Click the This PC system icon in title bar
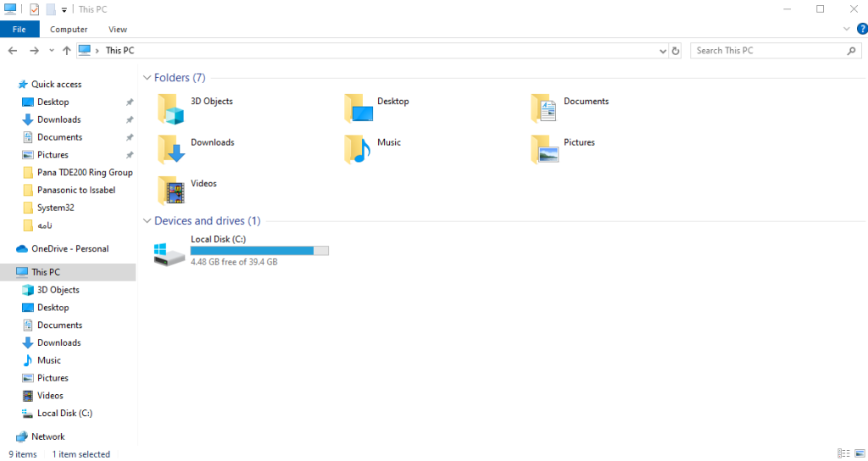The width and height of the screenshot is (868, 461). tap(10, 8)
